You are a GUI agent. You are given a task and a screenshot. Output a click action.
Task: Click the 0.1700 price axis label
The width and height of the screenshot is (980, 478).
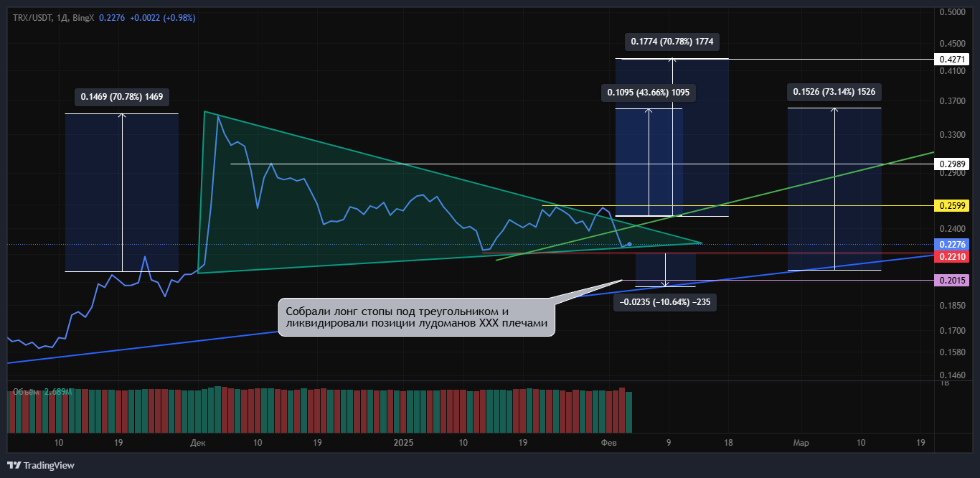pos(952,331)
